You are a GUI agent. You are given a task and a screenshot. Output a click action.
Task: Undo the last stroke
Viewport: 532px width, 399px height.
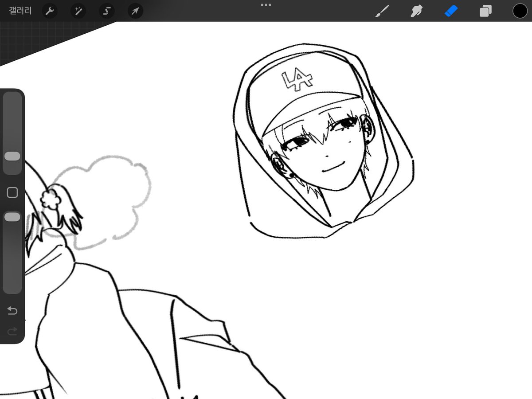[12, 311]
